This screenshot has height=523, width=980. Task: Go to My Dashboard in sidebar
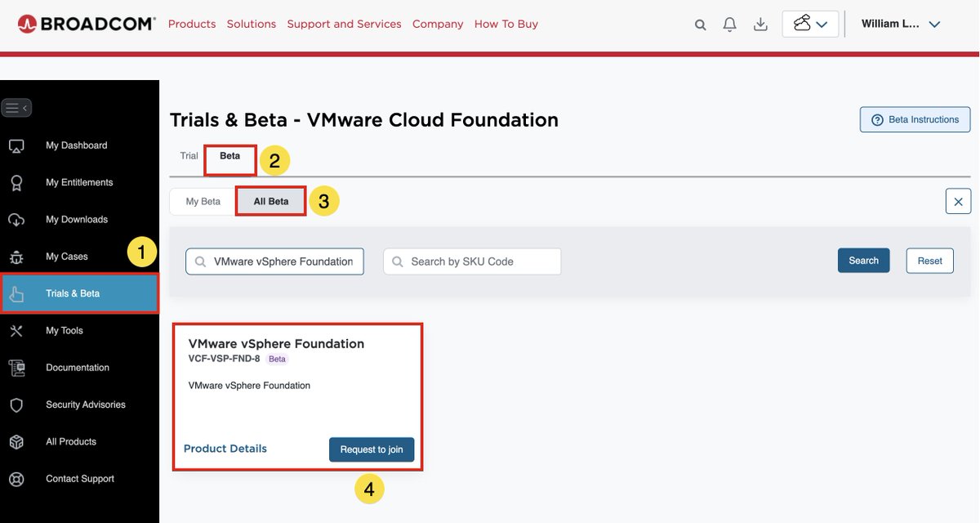(77, 145)
